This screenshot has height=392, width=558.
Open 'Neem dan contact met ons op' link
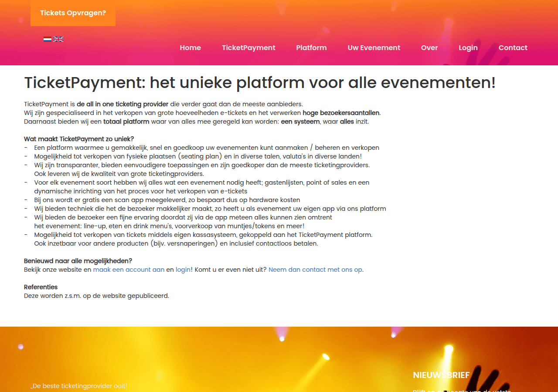(315, 270)
